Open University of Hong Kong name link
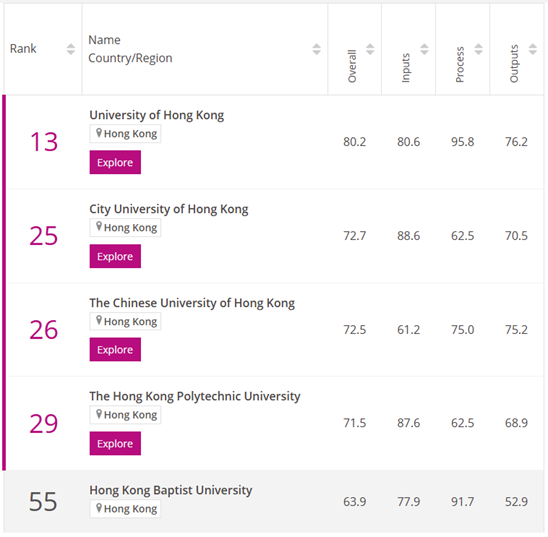The width and height of the screenshot is (548, 537). [x=157, y=115]
